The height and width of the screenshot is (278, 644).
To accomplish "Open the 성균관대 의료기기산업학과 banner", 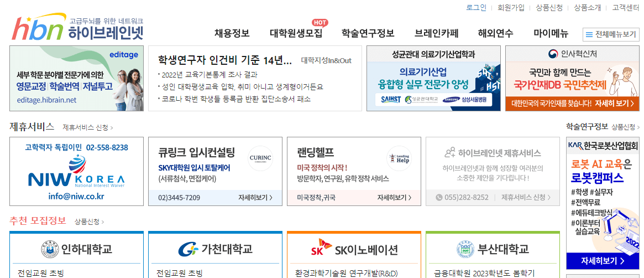I will (x=434, y=78).
